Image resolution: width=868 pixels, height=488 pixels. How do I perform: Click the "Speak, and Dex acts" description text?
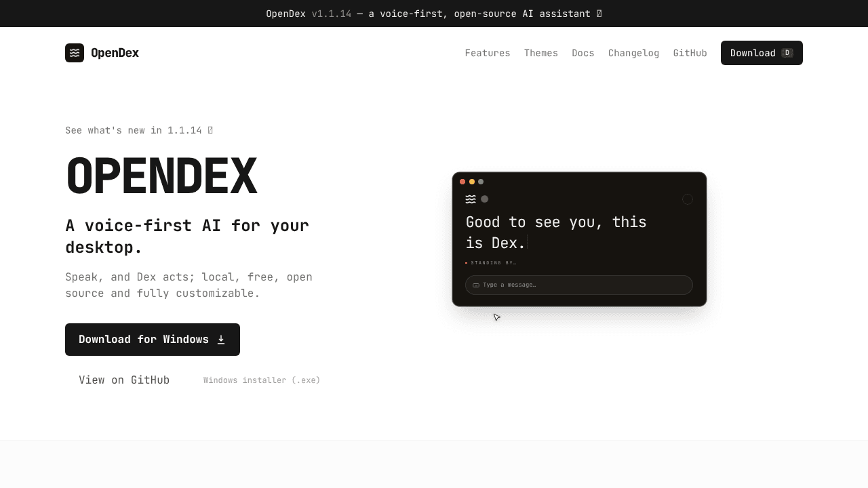coord(189,285)
